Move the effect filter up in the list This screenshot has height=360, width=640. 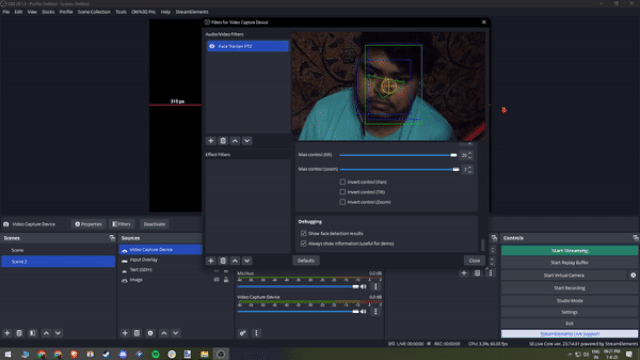235,261
